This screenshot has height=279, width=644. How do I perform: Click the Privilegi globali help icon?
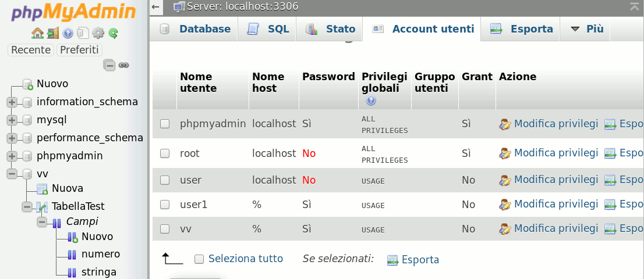point(371,101)
